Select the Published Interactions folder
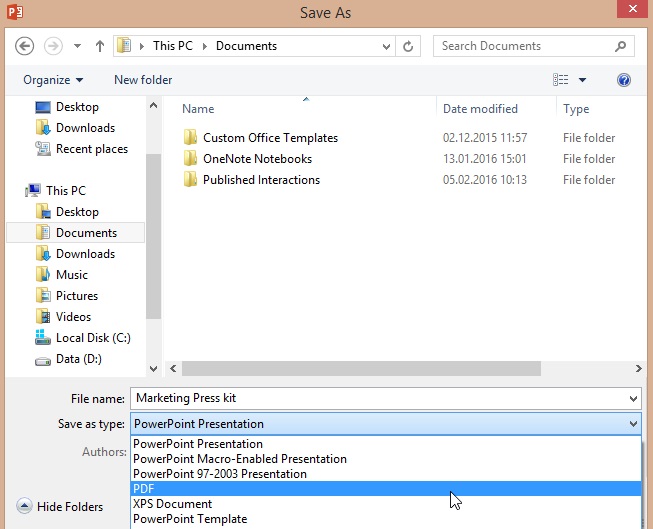The width and height of the screenshot is (653, 529). pyautogui.click(x=261, y=180)
